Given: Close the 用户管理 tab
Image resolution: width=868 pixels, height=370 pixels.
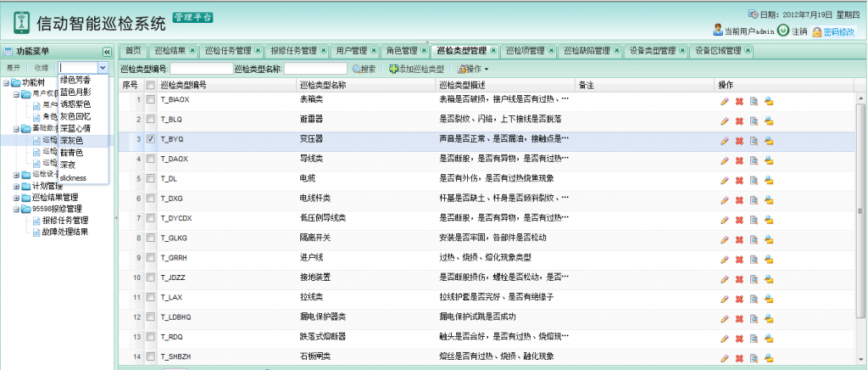Looking at the screenshot, I should [x=374, y=50].
